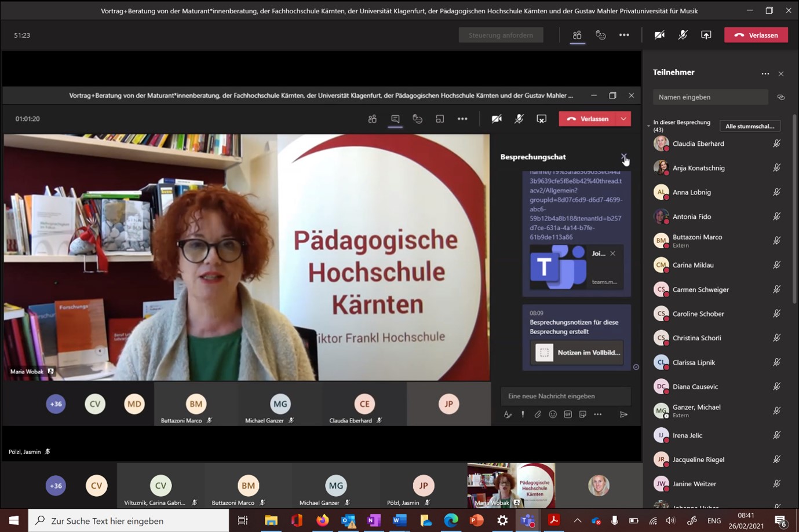Focus the Namen eingeben search field

(x=710, y=97)
